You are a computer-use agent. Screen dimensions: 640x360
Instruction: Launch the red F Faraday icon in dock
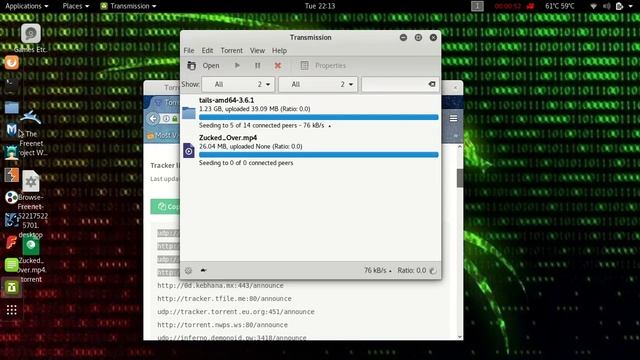pos(11,242)
